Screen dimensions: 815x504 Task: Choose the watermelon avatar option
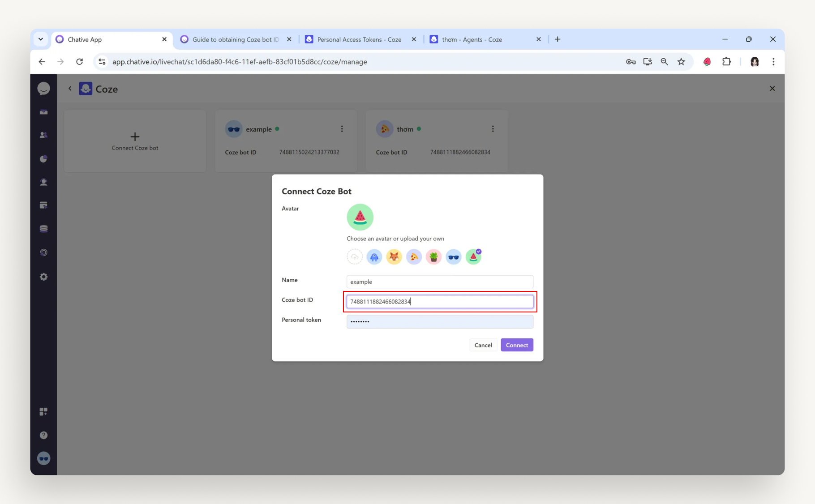pos(473,256)
